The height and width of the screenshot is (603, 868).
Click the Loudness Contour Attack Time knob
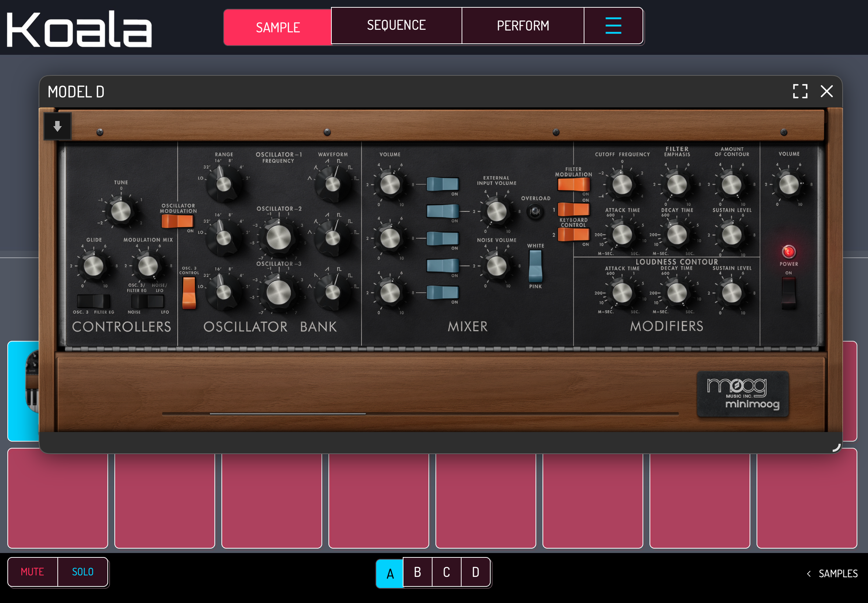[622, 292]
